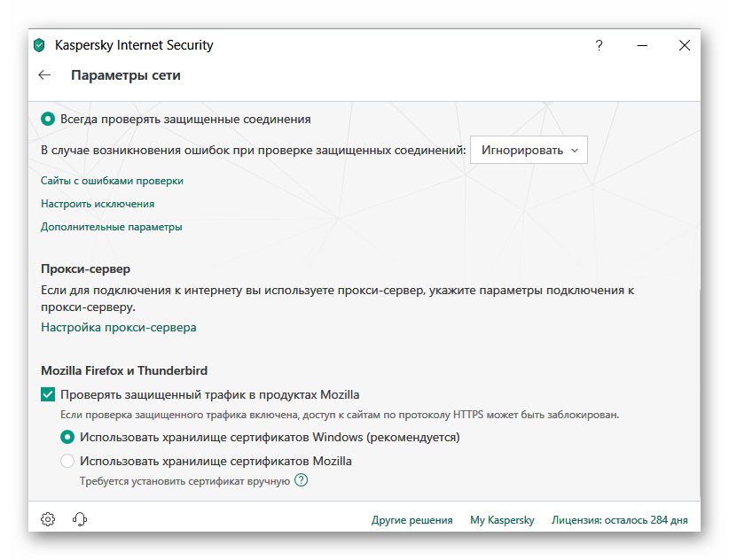
Task: Open 'My Kaspersky' footer link
Action: click(502, 520)
